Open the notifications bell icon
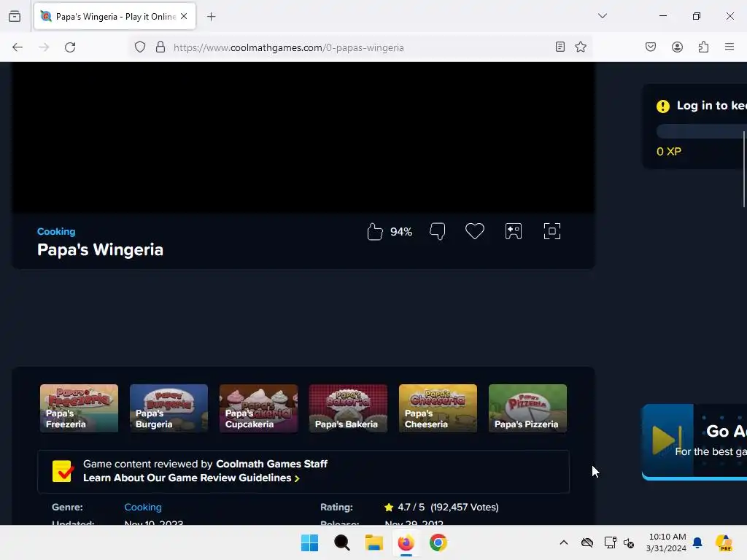Viewport: 747px width, 560px height. point(697,542)
